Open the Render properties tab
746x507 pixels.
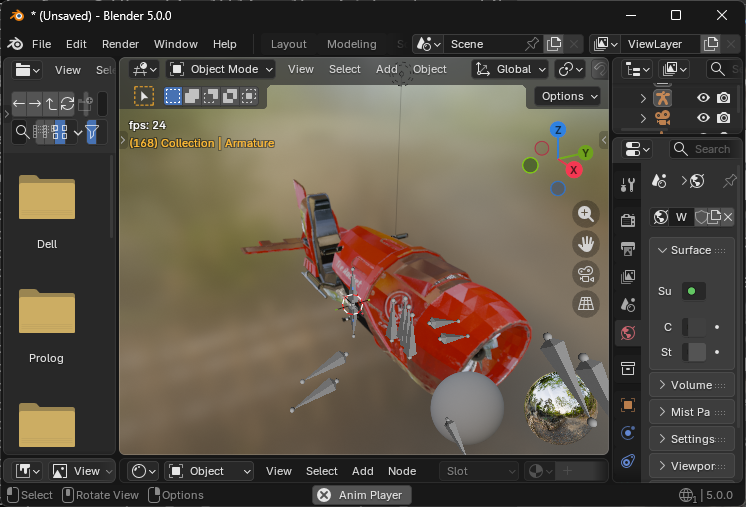(628, 220)
